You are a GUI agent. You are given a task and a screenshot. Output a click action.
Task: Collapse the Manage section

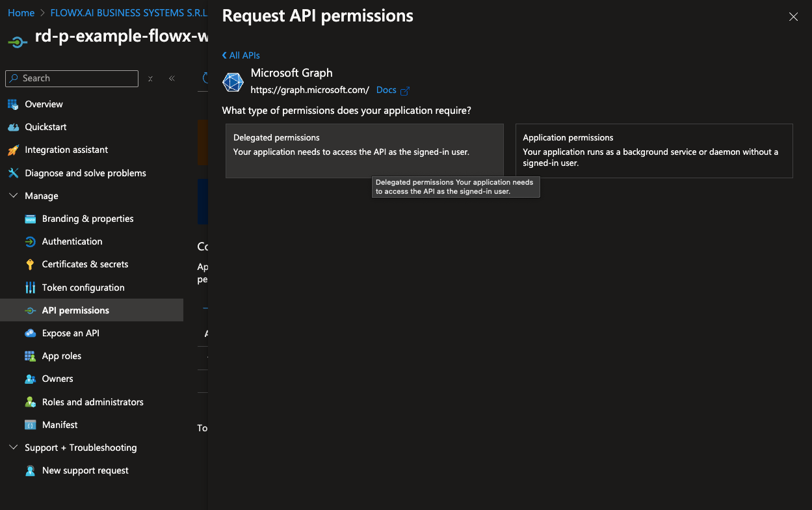(x=14, y=196)
